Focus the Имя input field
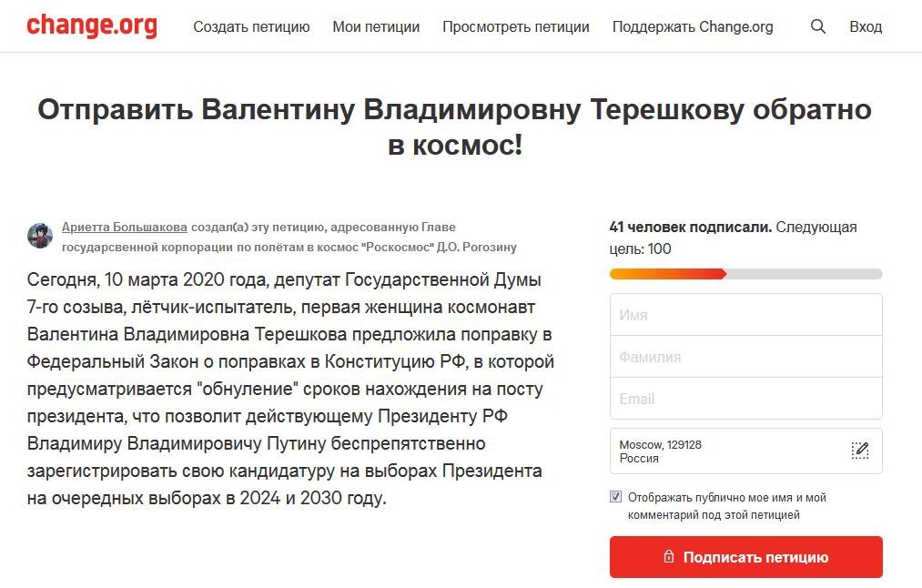Image resolution: width=922 pixels, height=588 pixels. click(746, 315)
